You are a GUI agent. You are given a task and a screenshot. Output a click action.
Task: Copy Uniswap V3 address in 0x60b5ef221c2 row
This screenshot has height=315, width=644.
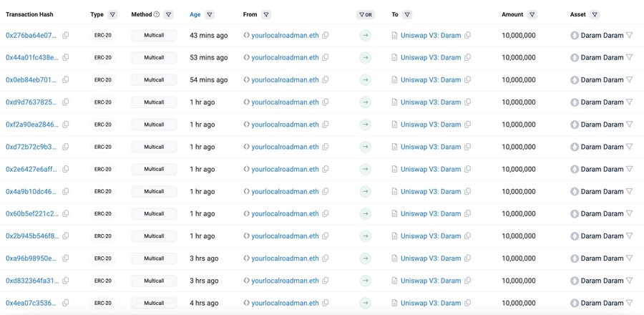coord(467,213)
